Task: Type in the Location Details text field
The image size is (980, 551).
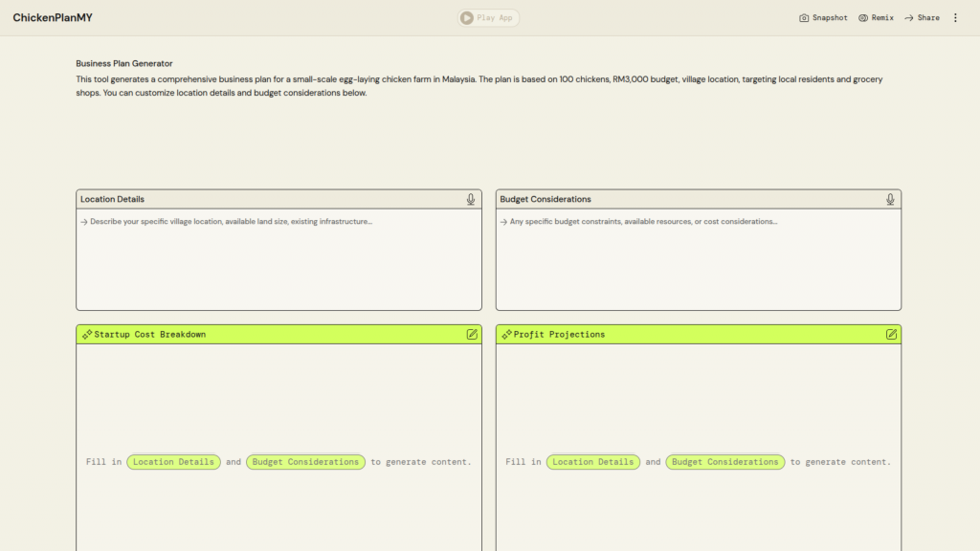Action: 278,258
